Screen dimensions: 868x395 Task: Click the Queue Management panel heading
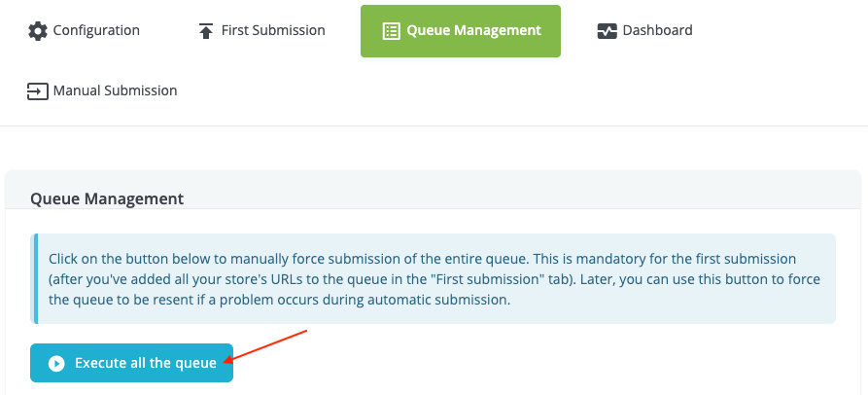[107, 198]
